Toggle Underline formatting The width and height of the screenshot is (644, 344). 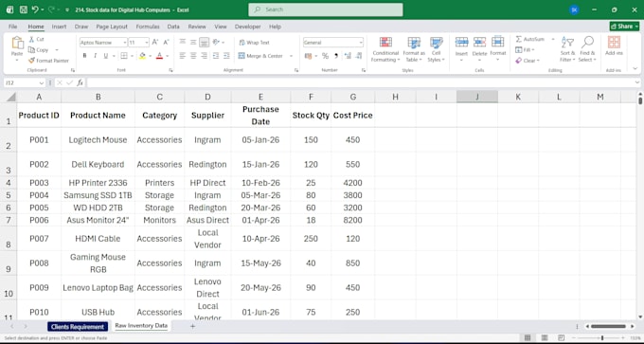[105, 56]
